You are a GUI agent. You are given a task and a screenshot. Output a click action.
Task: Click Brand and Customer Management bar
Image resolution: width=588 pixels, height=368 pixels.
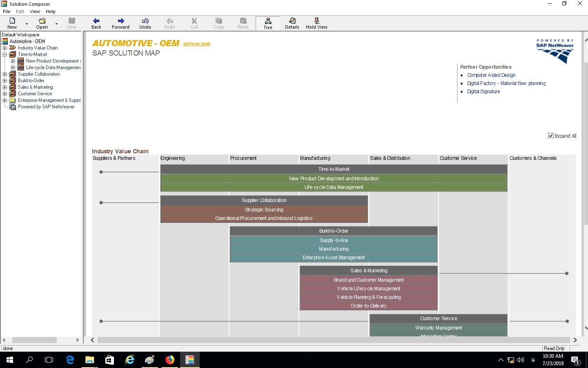(369, 280)
